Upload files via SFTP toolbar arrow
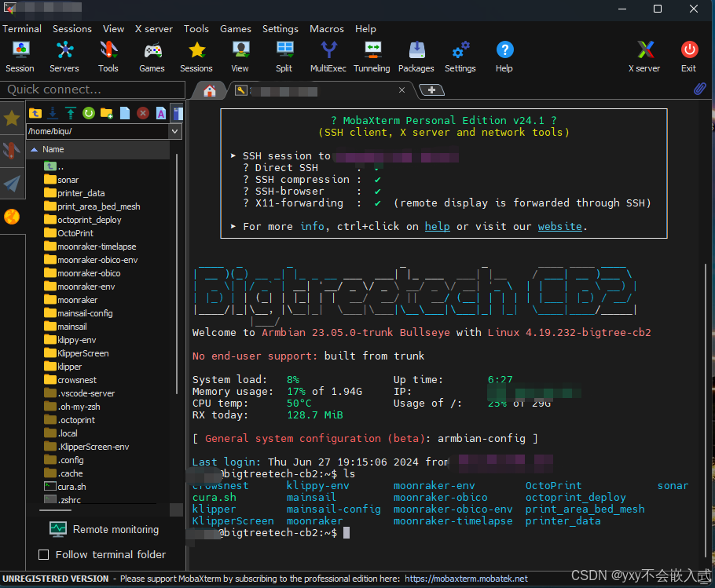The width and height of the screenshot is (715, 588). (71, 113)
